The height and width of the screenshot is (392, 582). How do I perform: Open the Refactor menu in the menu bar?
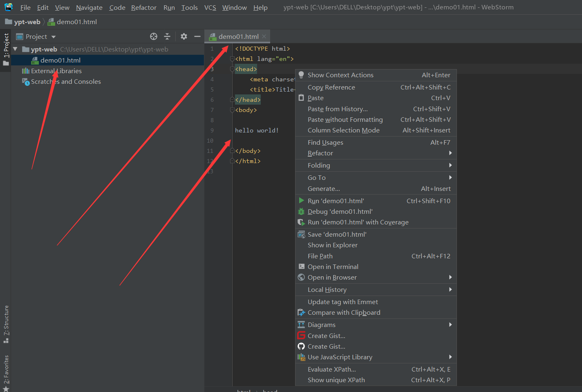[x=143, y=7]
